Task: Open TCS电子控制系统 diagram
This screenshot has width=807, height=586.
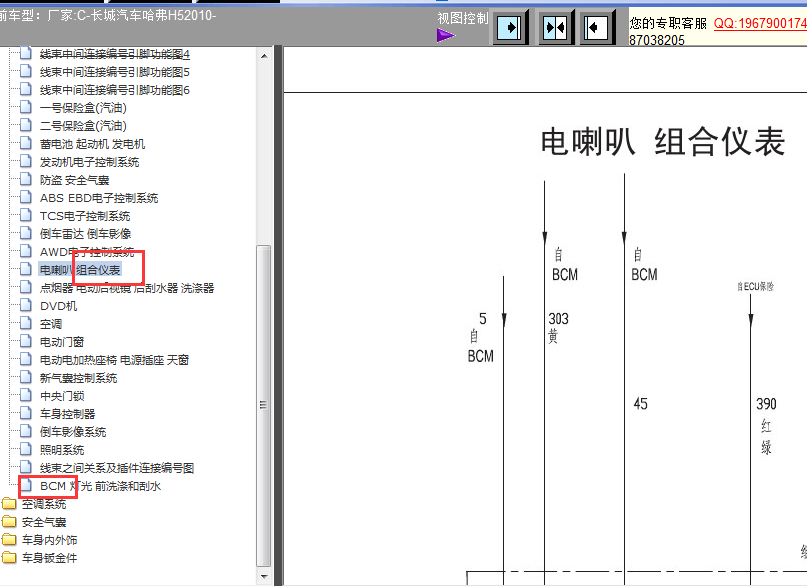Action: click(x=85, y=216)
